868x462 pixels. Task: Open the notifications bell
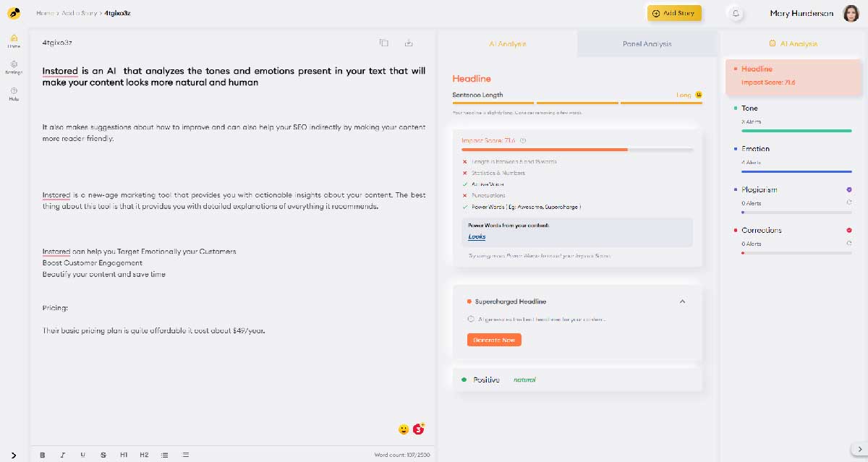736,13
